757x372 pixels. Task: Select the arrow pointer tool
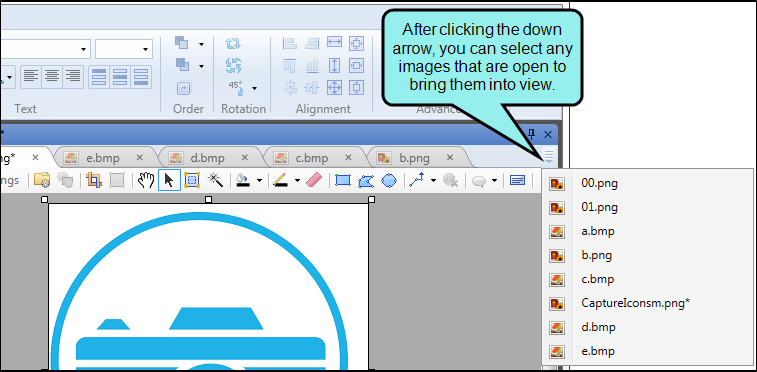169,180
